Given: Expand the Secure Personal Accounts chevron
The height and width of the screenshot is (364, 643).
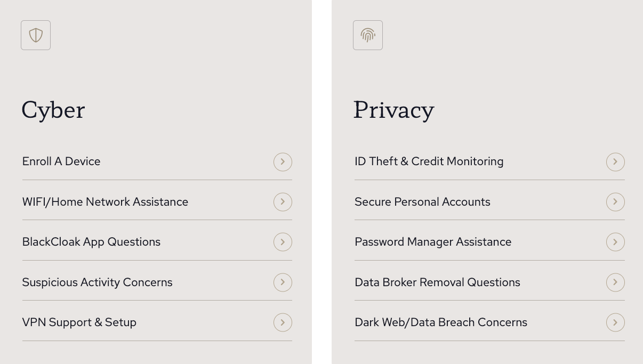Looking at the screenshot, I should [x=615, y=202].
